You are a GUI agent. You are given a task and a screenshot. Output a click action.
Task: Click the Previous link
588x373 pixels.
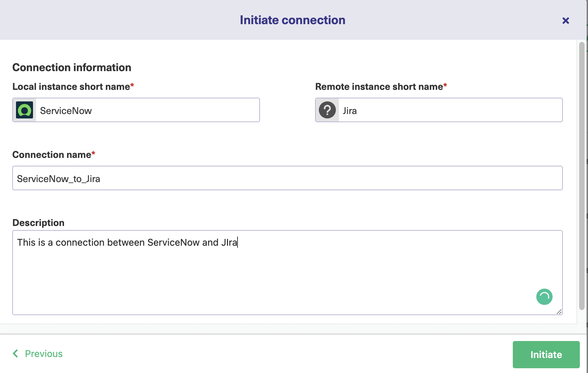(44, 353)
